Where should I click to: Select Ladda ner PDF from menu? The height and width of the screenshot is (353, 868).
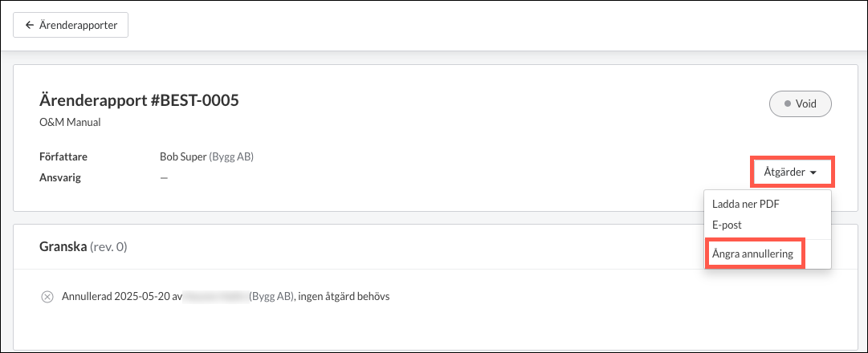point(746,204)
